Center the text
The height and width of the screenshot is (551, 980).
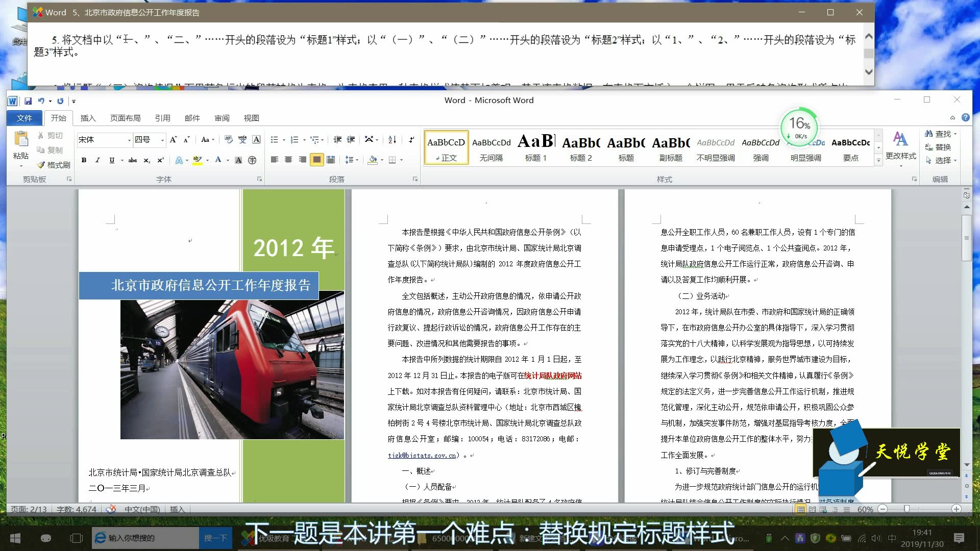pos(288,160)
